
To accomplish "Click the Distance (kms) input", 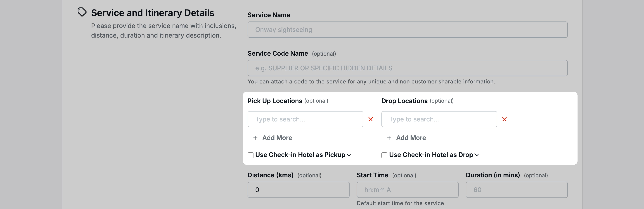I will pyautogui.click(x=298, y=190).
